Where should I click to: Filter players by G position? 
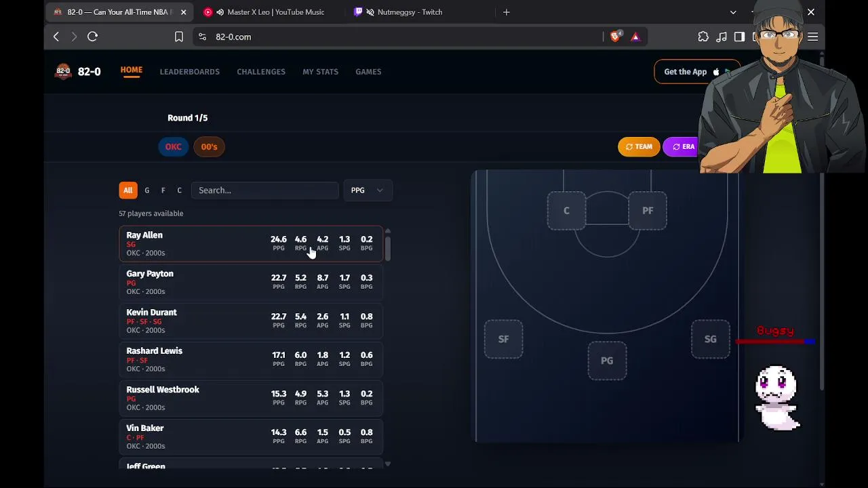(x=147, y=190)
